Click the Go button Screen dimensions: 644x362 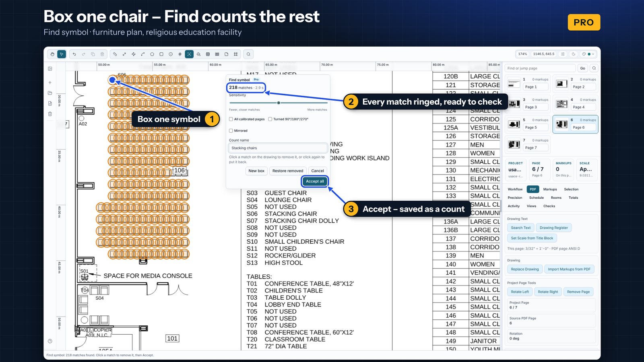pos(582,68)
